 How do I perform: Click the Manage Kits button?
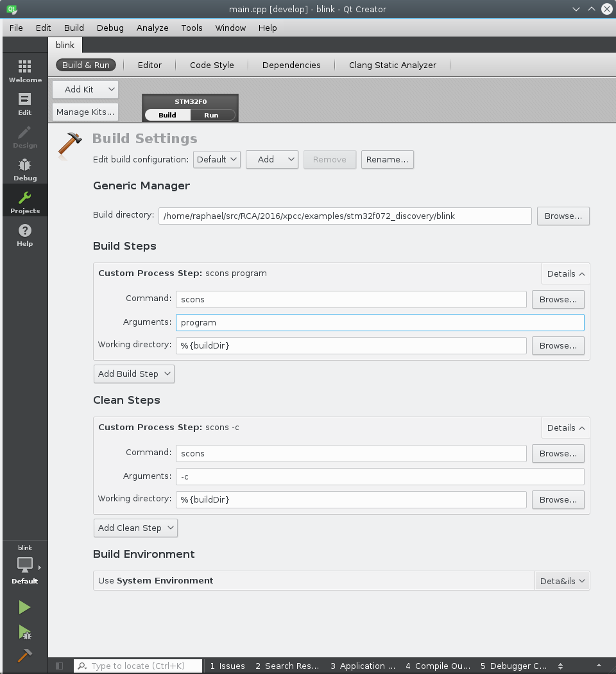pos(85,112)
